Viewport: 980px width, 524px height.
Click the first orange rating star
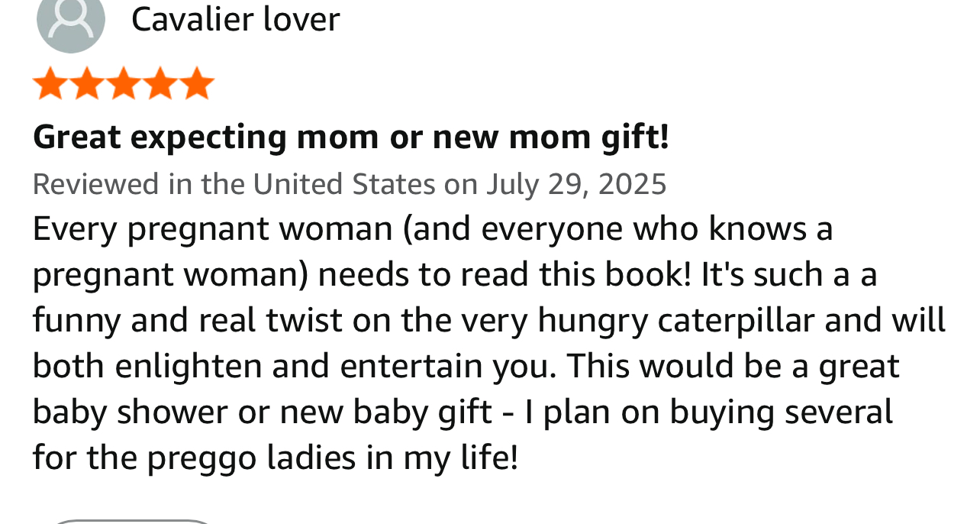(50, 83)
